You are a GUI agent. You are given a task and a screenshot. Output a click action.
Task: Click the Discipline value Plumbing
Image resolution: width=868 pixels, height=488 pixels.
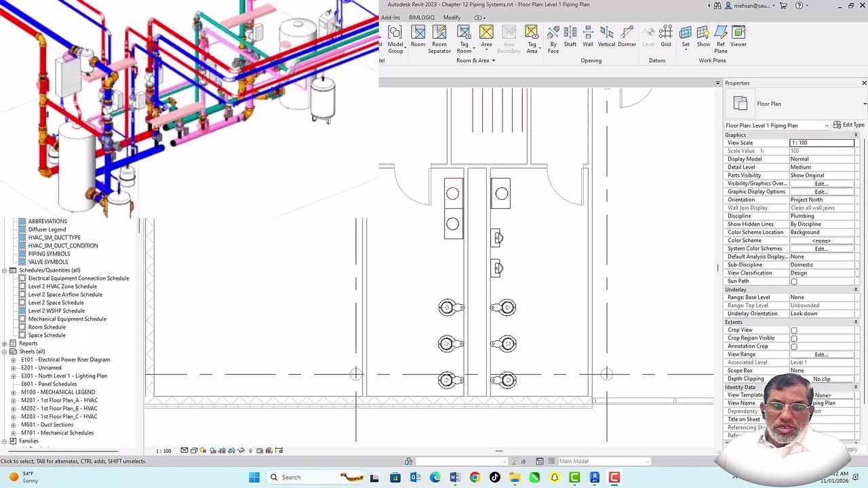(821, 216)
